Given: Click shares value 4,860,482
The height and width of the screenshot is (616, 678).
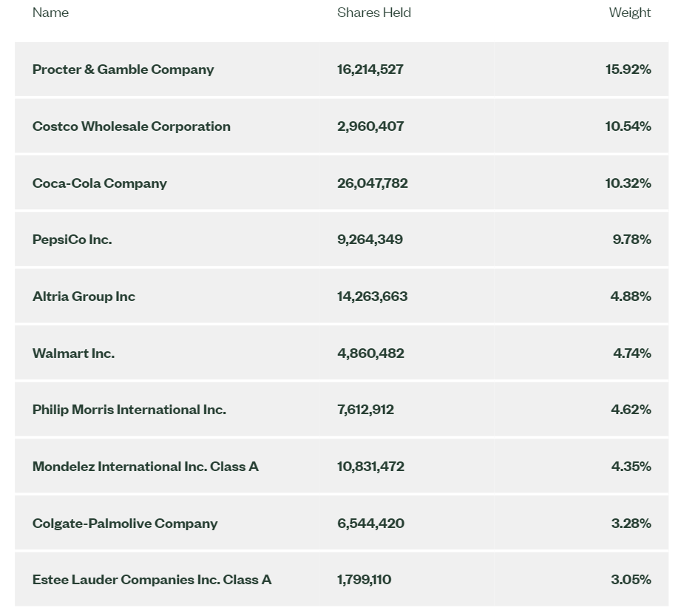Looking at the screenshot, I should [x=370, y=353].
